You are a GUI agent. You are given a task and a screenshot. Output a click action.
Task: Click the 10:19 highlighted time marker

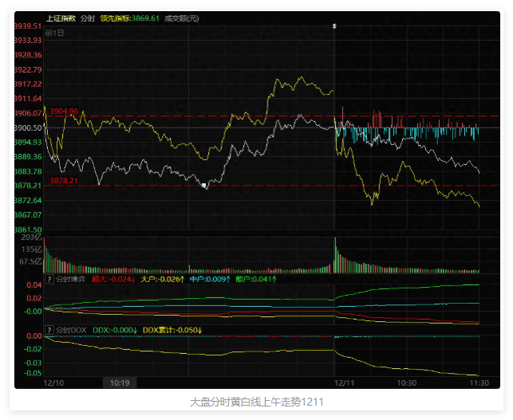[120, 383]
